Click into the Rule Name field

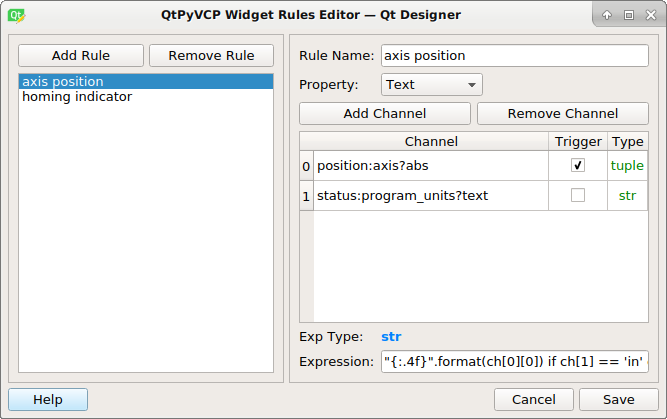click(x=515, y=55)
